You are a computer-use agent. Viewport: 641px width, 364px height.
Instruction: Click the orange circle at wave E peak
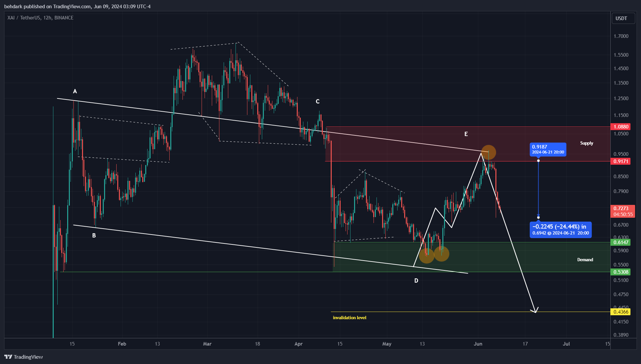(488, 153)
